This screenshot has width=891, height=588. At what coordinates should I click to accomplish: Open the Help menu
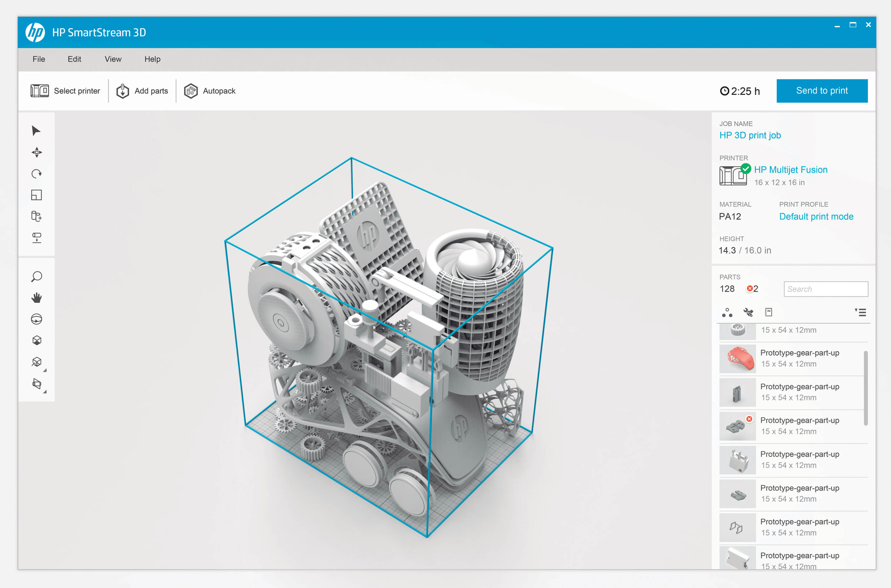(x=152, y=59)
